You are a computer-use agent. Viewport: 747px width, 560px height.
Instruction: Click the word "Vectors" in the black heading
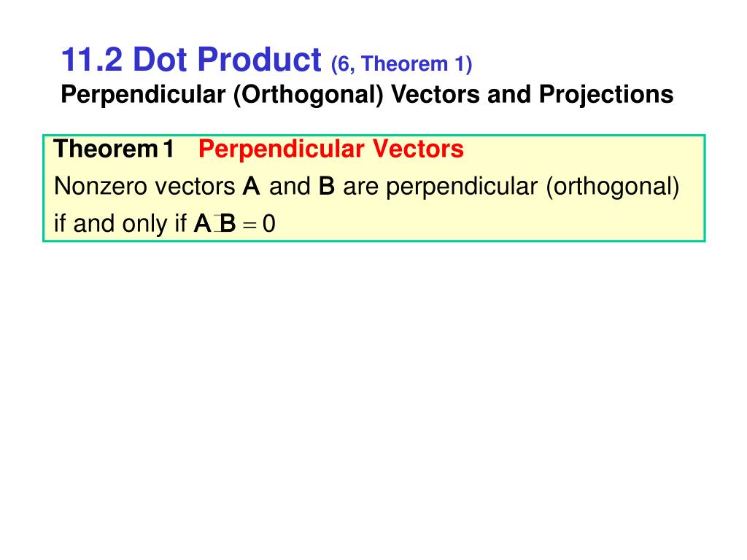[436, 94]
